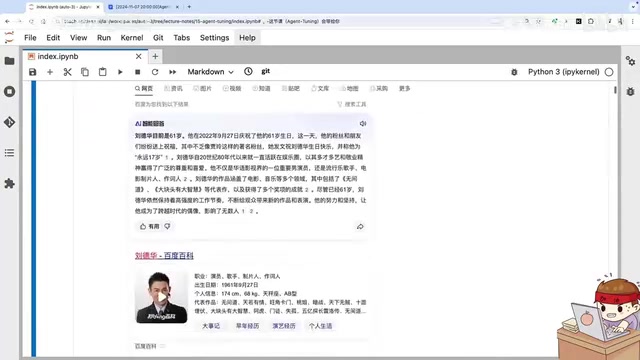Copy the selected cell in notebook toolbar
The image size is (640, 360).
(85, 72)
